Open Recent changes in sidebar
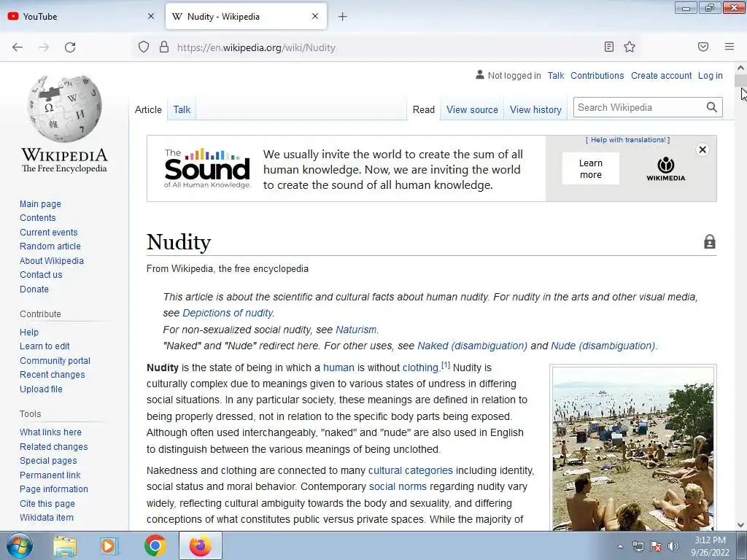747x560 pixels. (53, 375)
